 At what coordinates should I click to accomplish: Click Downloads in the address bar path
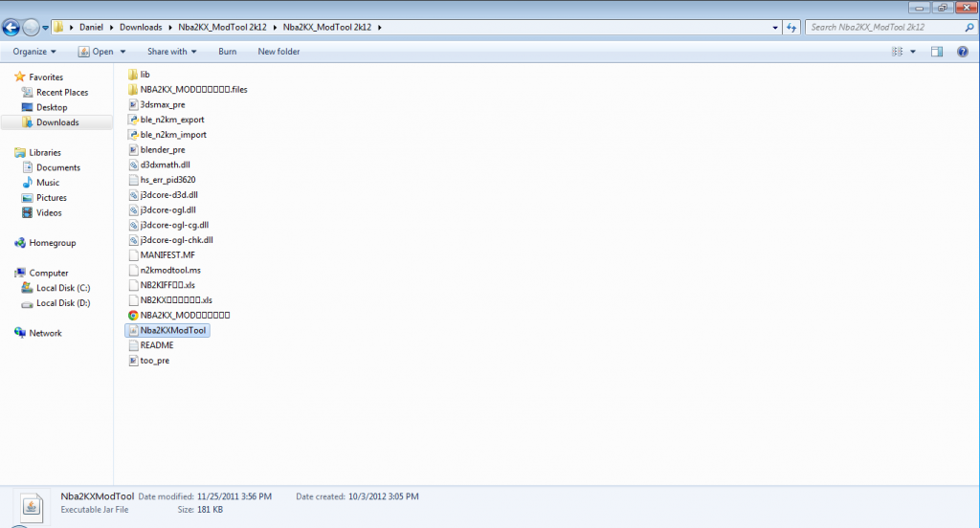click(x=140, y=27)
